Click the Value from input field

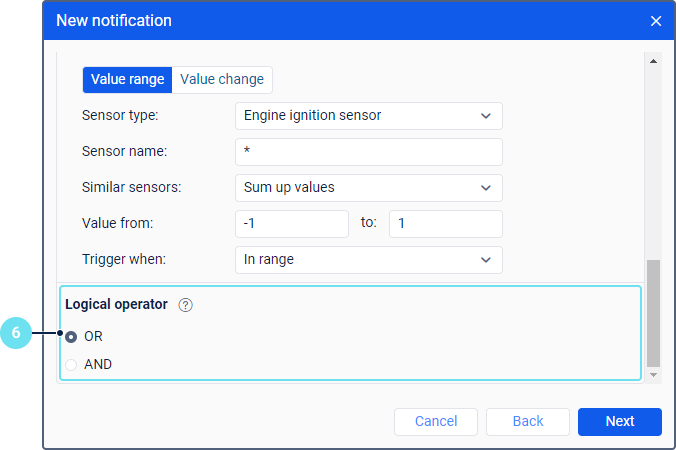[292, 224]
